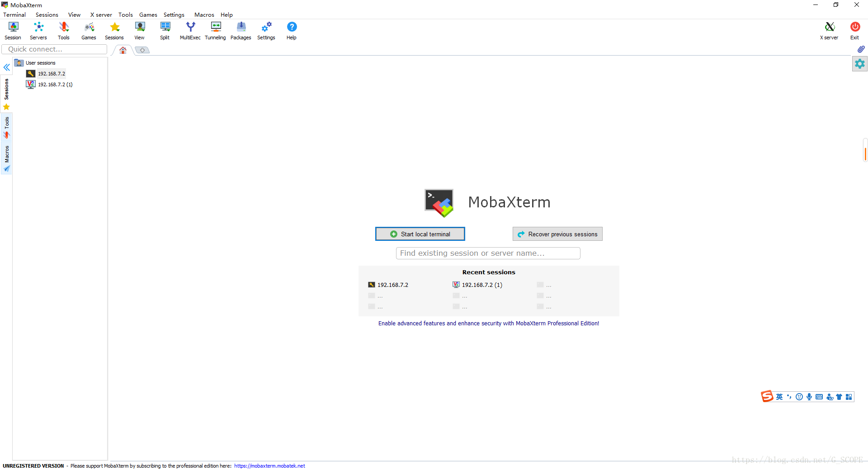Toggle the X server icon
The image size is (868, 469).
click(830, 31)
